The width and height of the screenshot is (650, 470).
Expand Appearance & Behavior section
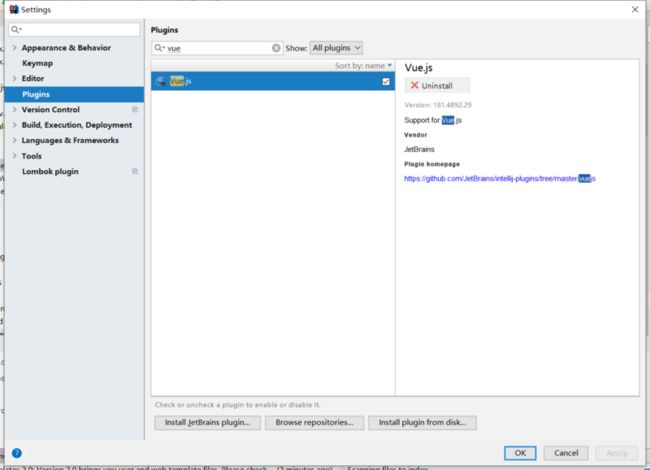(15, 48)
